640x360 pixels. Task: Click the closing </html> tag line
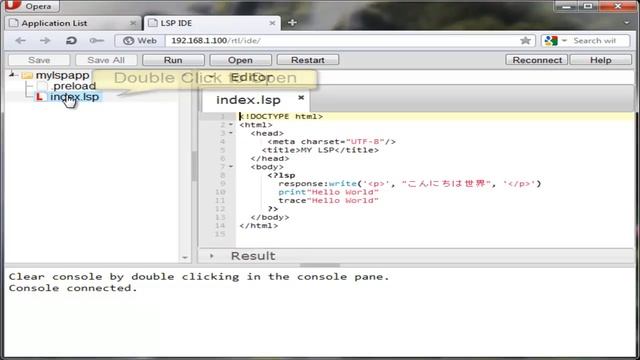point(259,226)
